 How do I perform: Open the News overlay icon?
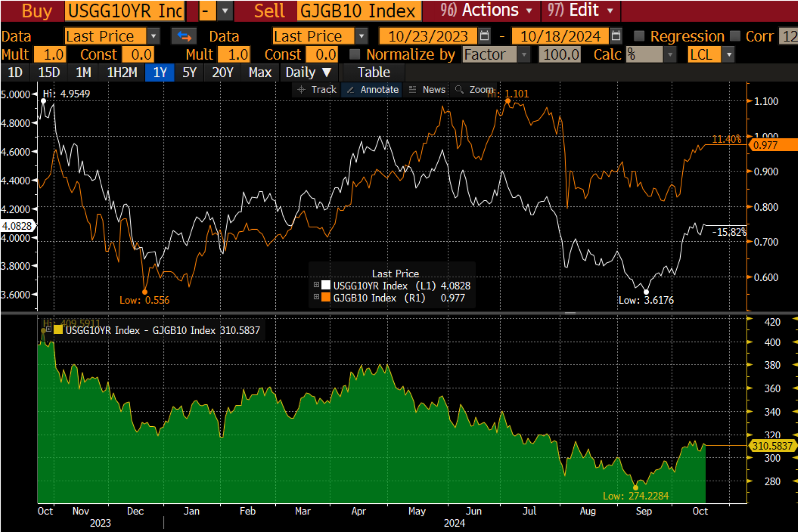pyautogui.click(x=413, y=90)
